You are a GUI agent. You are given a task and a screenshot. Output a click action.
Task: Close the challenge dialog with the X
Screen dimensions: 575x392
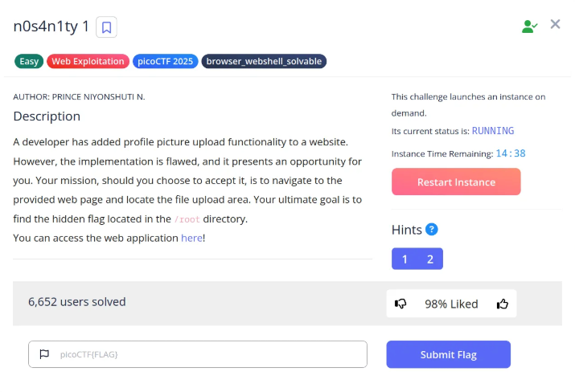555,24
